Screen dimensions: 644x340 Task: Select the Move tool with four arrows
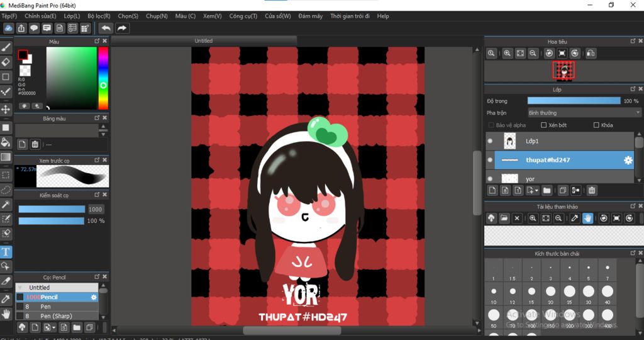pyautogui.click(x=6, y=110)
